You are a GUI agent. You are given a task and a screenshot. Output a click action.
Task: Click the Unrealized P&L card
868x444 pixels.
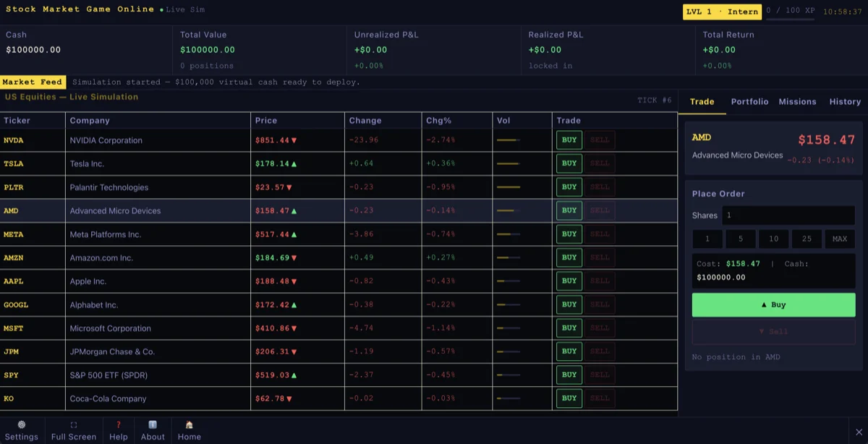434,50
